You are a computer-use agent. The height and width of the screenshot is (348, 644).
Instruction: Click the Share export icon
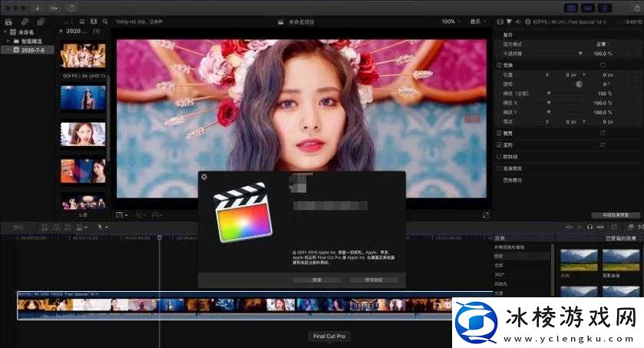[636, 8]
